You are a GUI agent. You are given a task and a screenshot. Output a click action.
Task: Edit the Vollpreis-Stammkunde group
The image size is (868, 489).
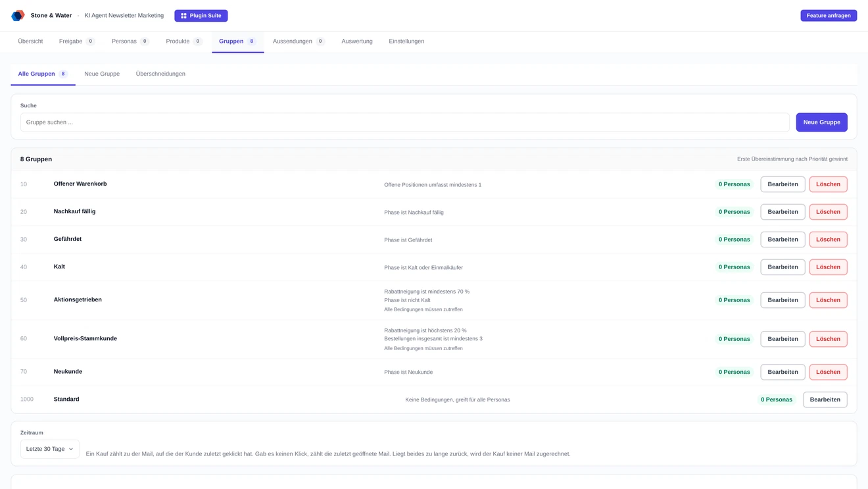coord(783,339)
